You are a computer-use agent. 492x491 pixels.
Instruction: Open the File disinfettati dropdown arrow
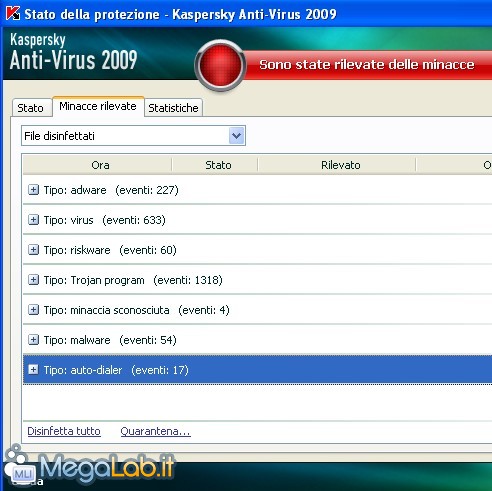(237, 136)
